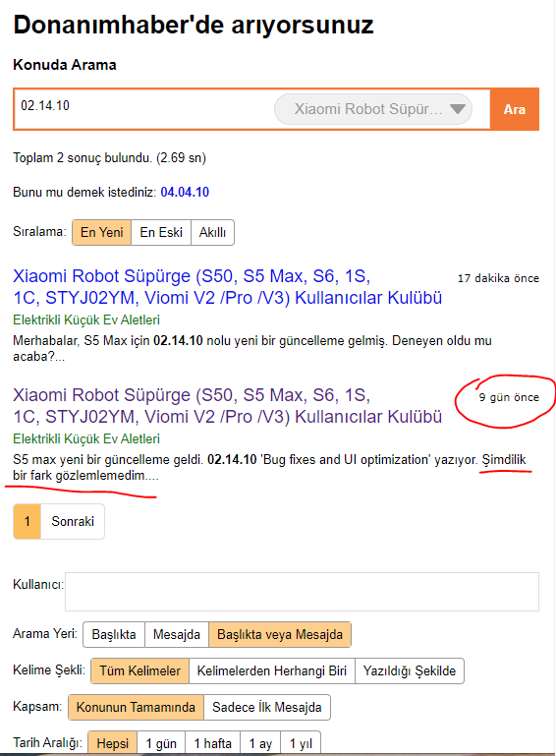The height and width of the screenshot is (756, 556).
Task: Choose Yazıldığı Şekilde word mode
Action: pos(410,670)
